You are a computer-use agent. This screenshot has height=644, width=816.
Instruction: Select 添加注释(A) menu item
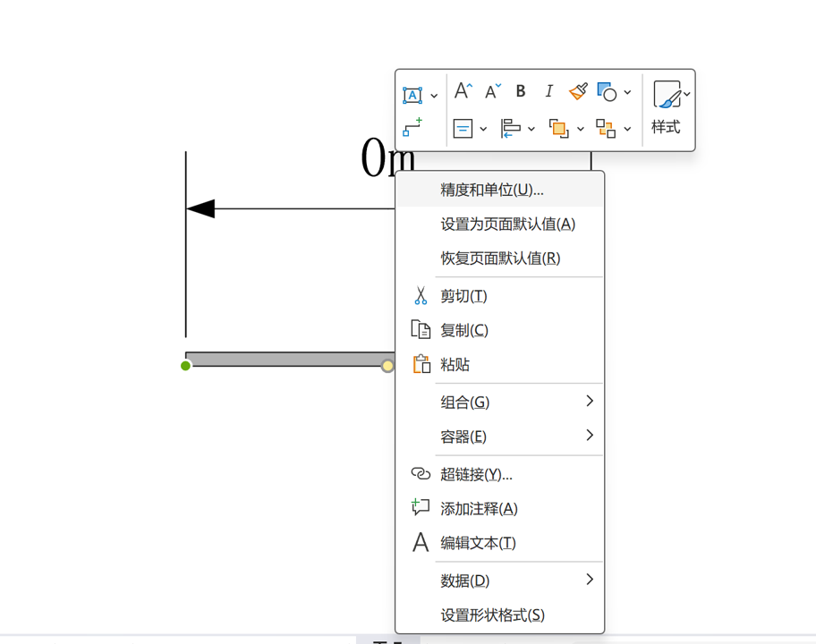tap(499, 509)
